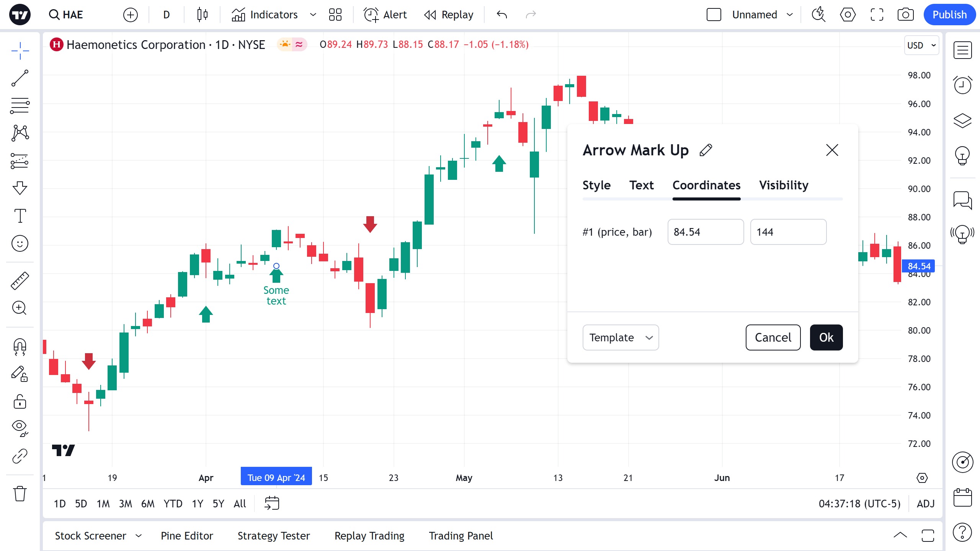This screenshot has width=980, height=551.
Task: Click the price input field 84.54
Action: 705,232
